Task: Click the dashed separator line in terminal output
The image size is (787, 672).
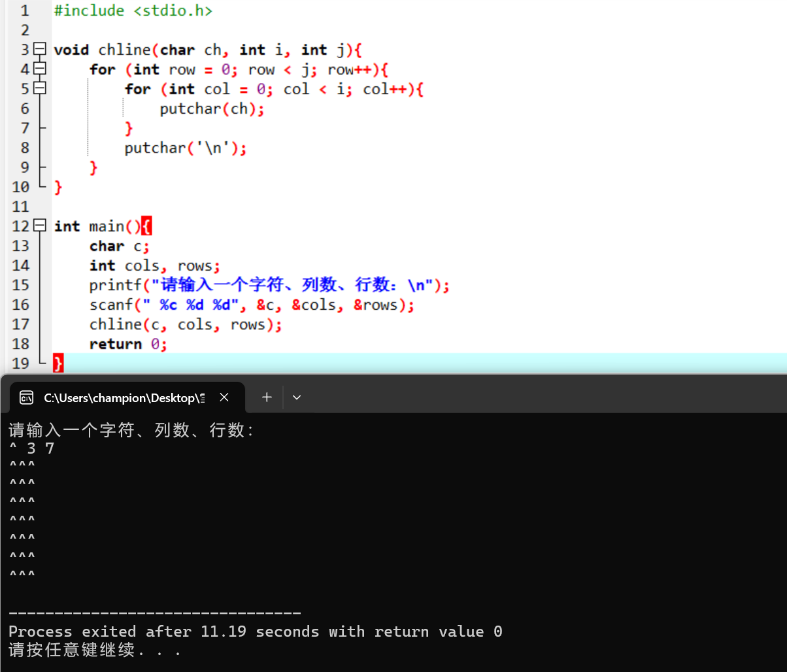Action: [155, 613]
